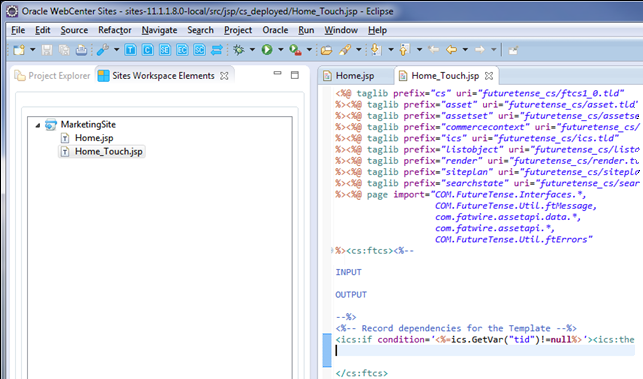Click the fold marker beside cs:ftcs line
The image size is (643, 379).
pyautogui.click(x=332, y=251)
